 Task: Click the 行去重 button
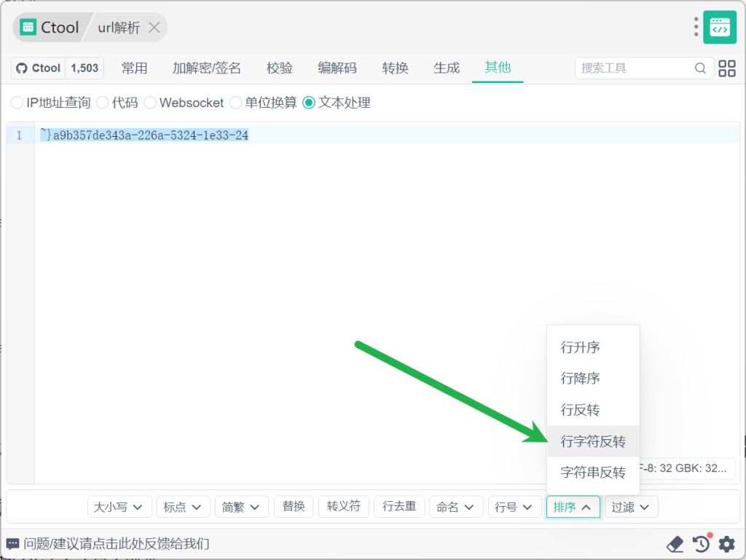[399, 506]
